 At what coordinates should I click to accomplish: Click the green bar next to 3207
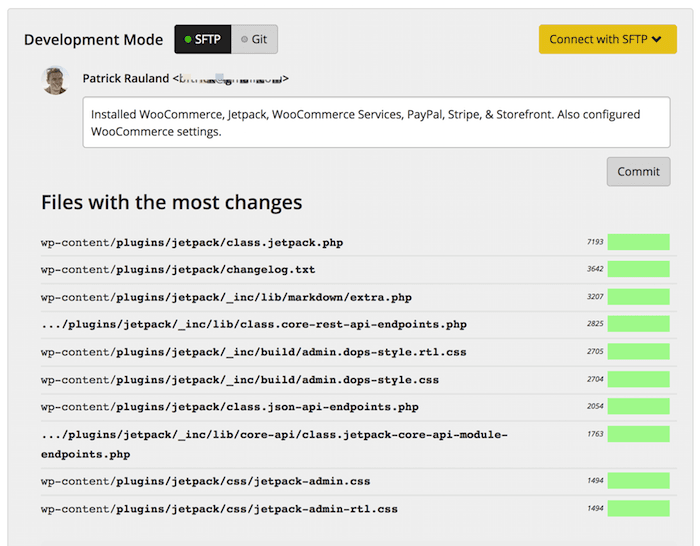(638, 297)
